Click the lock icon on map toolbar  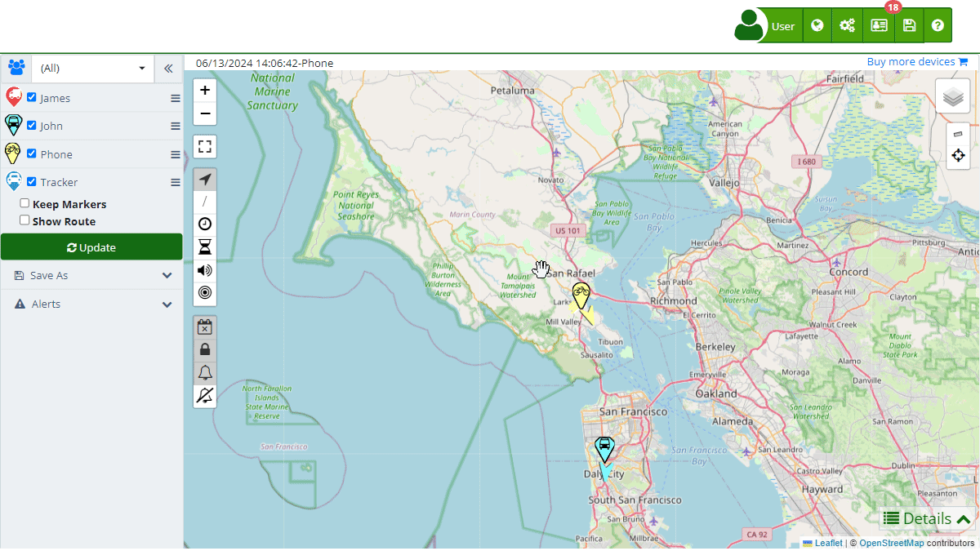point(205,350)
